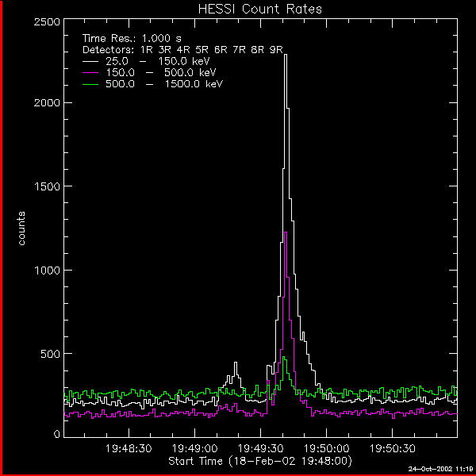Screen dimensions: 476x476
Task: Click the y-axis value 1000
Action: pos(47,271)
